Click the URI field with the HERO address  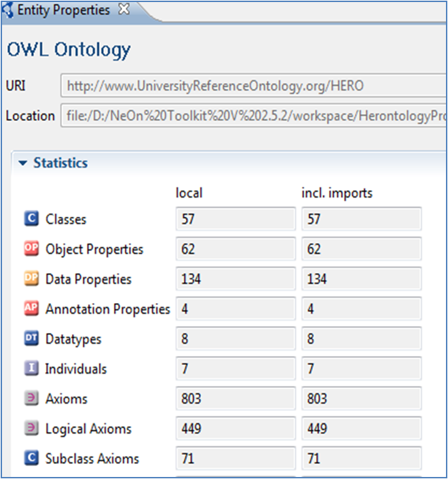click(253, 86)
